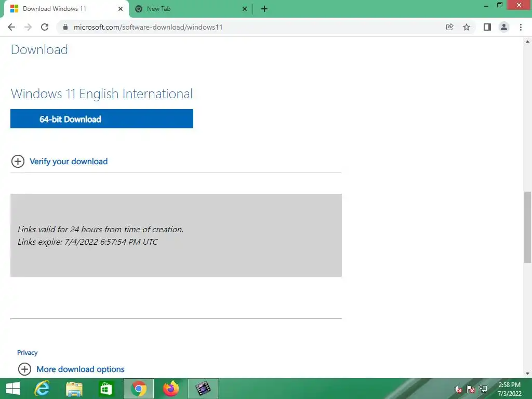Open the Chrome profile menu
This screenshot has height=399, width=532.
[x=504, y=27]
